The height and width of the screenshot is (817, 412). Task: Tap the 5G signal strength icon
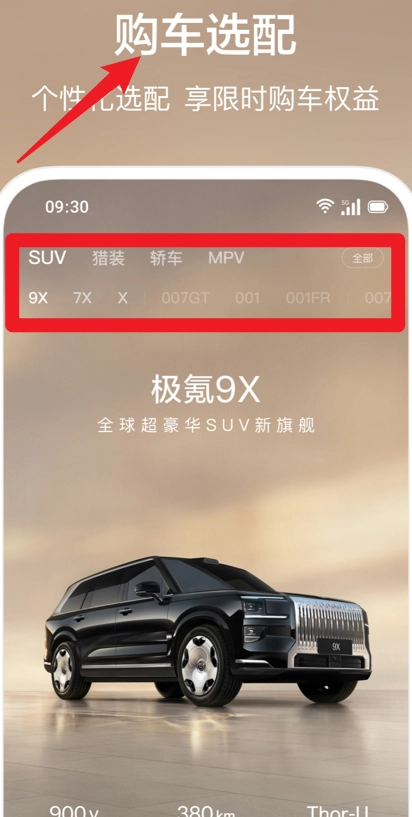[351, 206]
